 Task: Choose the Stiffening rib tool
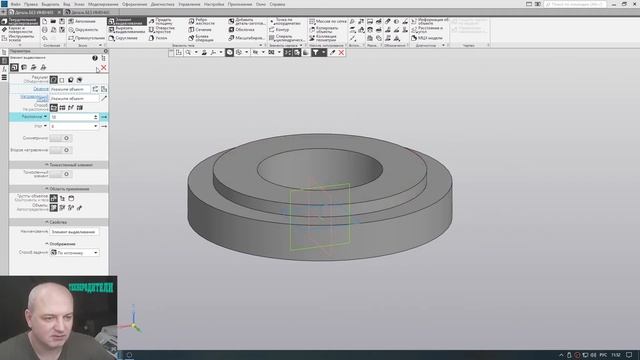click(x=202, y=21)
